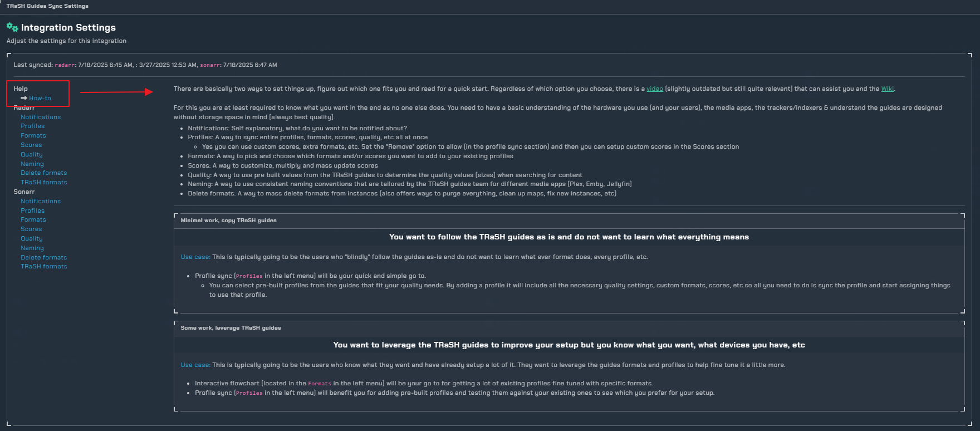
Task: Click the arrow icon beside How-to
Action: (x=24, y=98)
